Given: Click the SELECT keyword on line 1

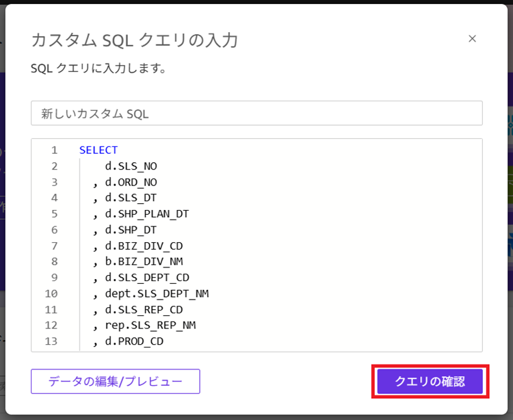Looking at the screenshot, I should pos(98,150).
